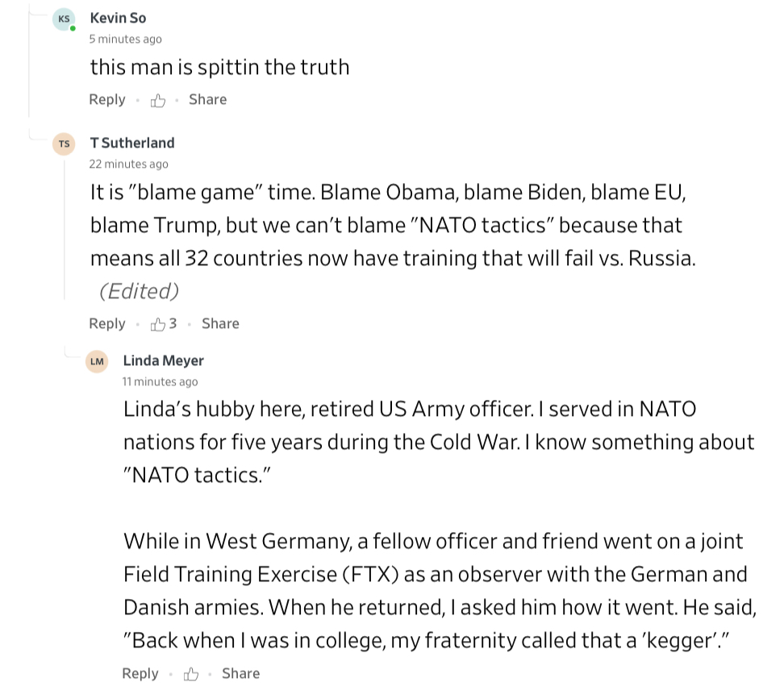Reply to Kevin So's comment
The image size is (784, 699).
[x=107, y=99]
